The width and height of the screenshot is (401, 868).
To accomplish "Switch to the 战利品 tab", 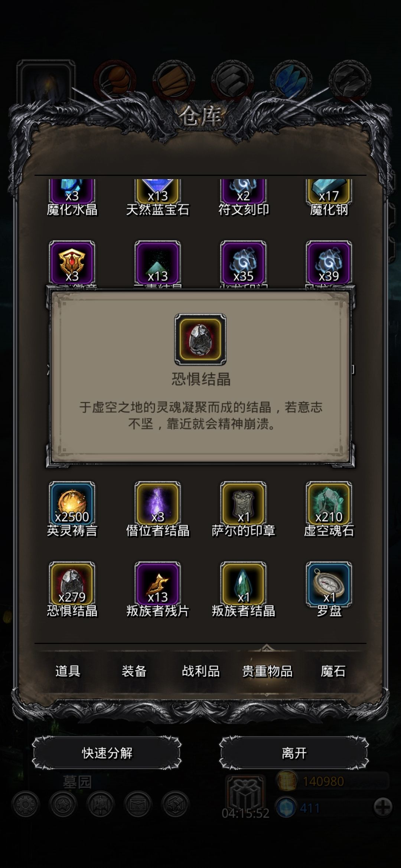I will pos(200,671).
